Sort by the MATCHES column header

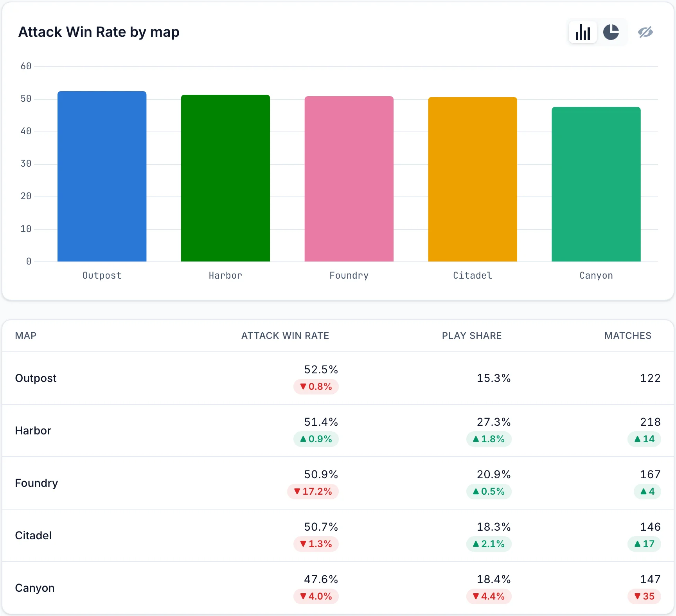pos(628,335)
